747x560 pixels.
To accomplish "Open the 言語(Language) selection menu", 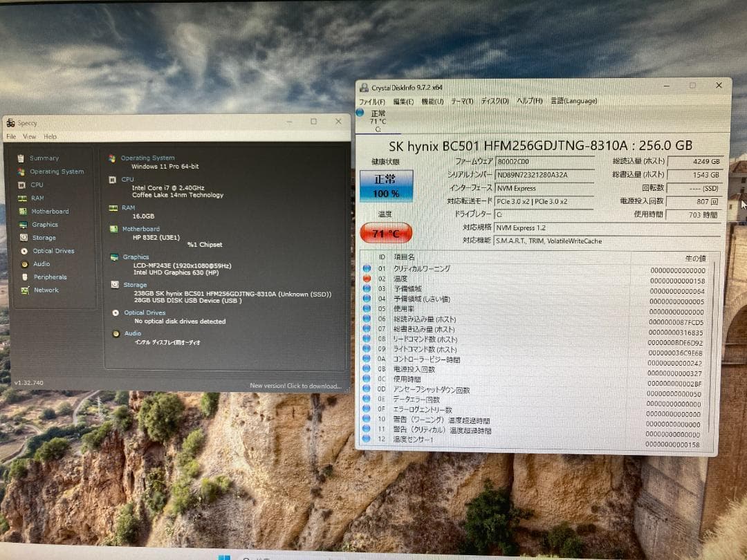I will point(573,101).
